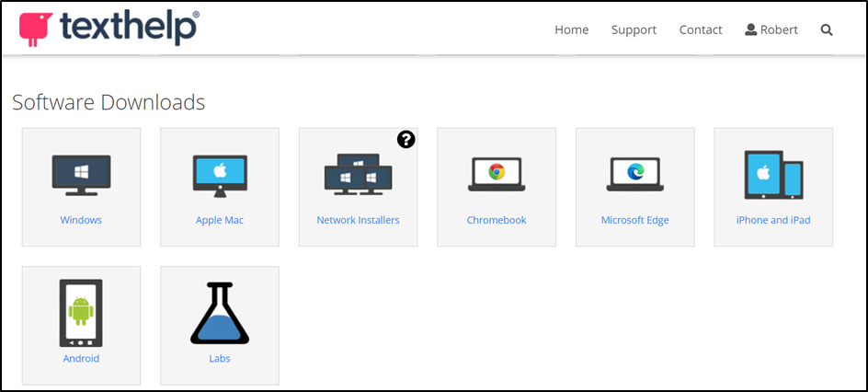Image resolution: width=868 pixels, height=392 pixels.
Task: Open Contact in navigation menu
Action: tap(701, 29)
